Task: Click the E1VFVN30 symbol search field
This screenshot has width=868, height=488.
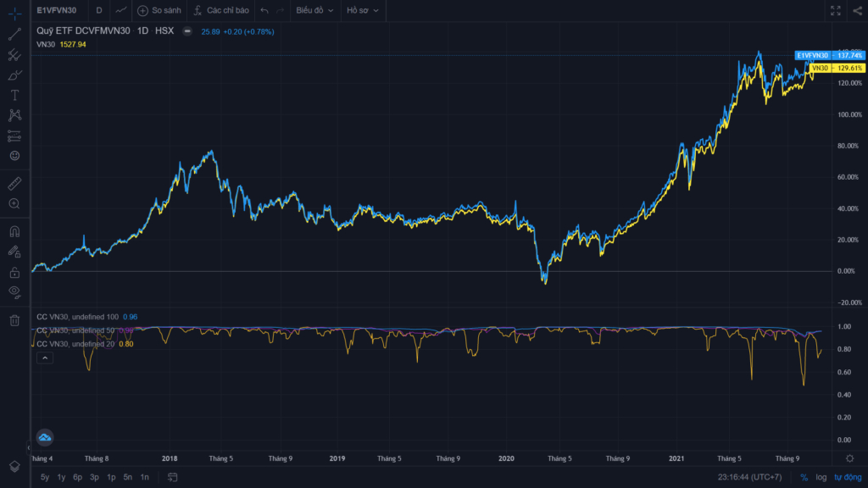Action: pos(57,10)
